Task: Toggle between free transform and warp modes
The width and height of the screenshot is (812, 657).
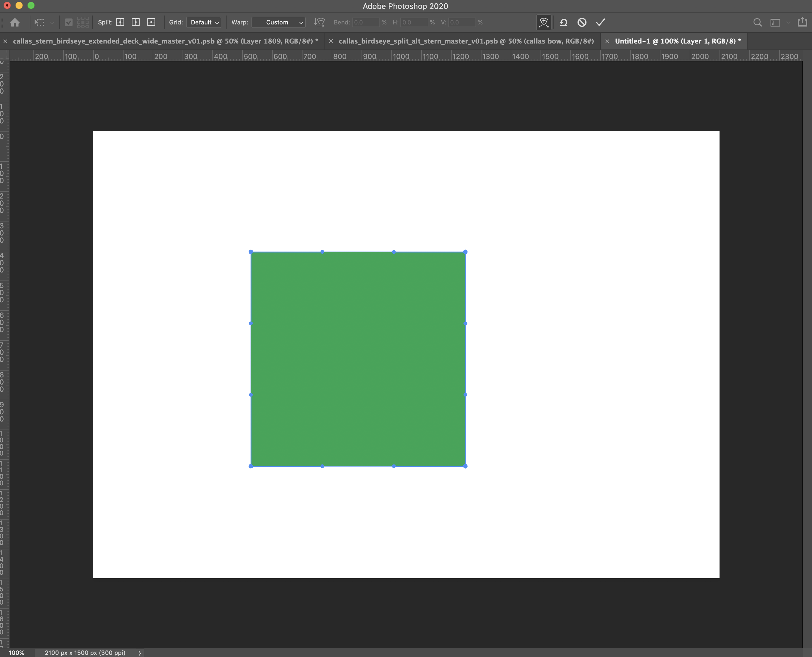Action: click(544, 22)
